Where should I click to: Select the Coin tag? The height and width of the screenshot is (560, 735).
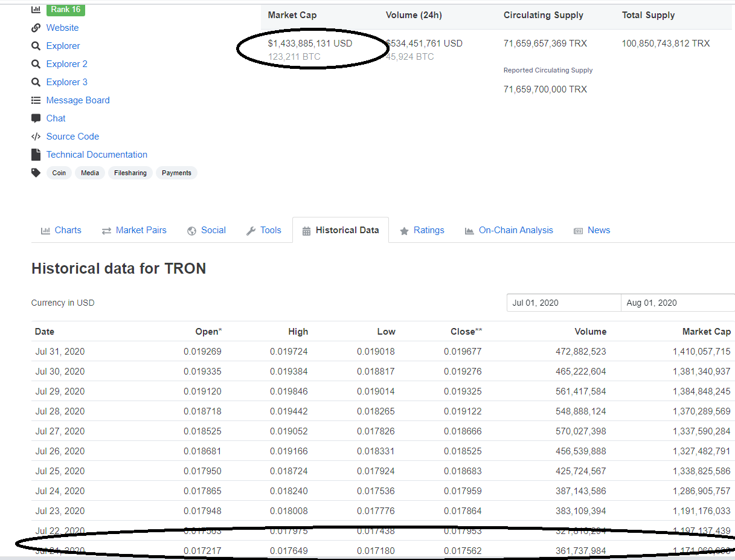pyautogui.click(x=59, y=173)
